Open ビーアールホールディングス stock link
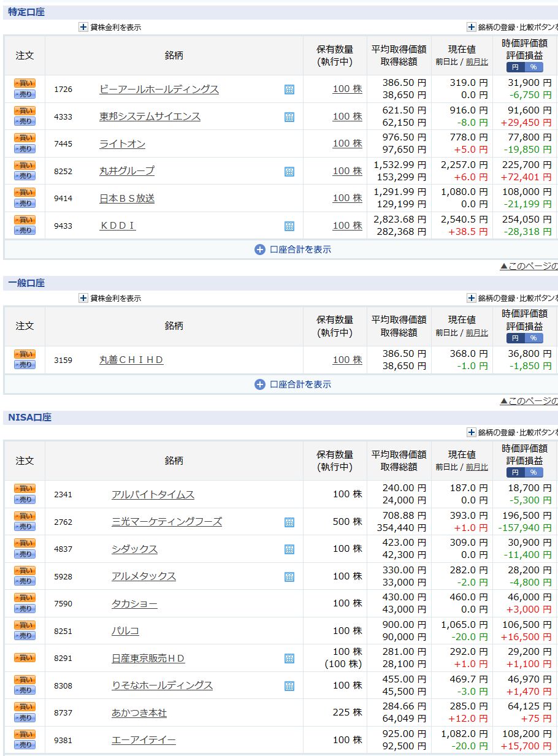The width and height of the screenshot is (558, 756). pyautogui.click(x=159, y=89)
